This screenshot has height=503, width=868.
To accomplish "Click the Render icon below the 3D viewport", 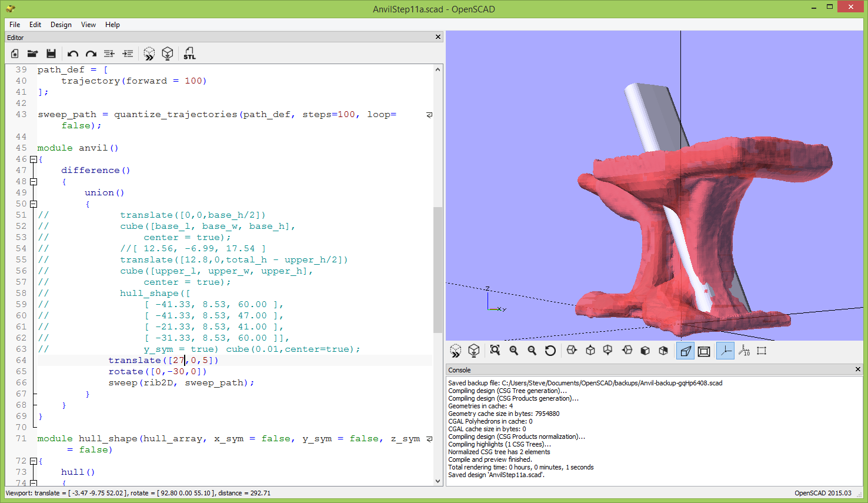I will (x=474, y=351).
